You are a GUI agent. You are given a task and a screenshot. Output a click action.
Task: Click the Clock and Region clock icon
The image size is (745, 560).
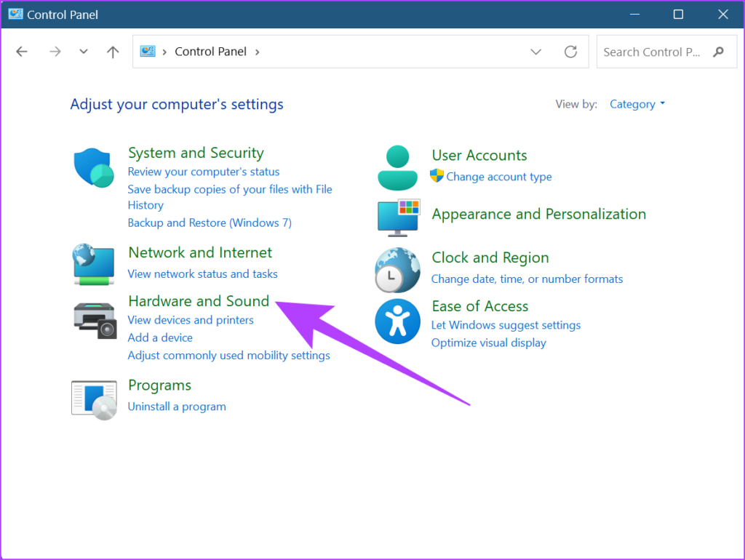tap(397, 270)
